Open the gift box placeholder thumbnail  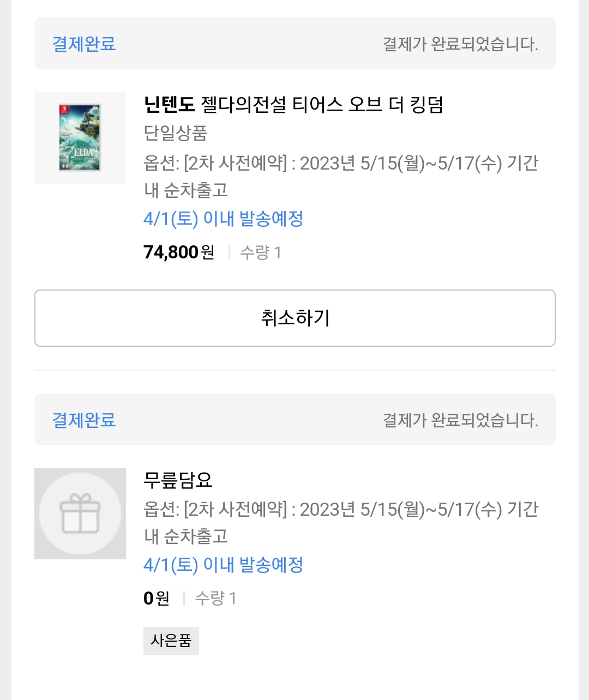[x=80, y=514]
